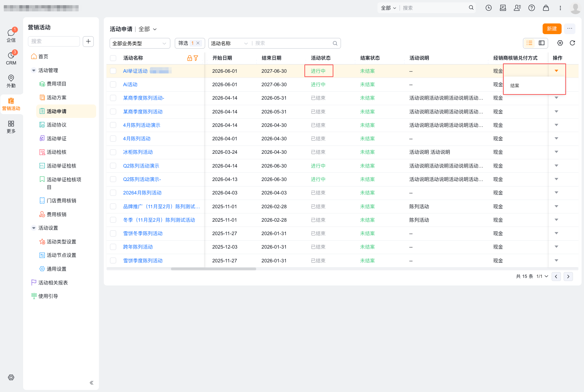Open the page 1/1 selector dropdown

click(x=542, y=277)
